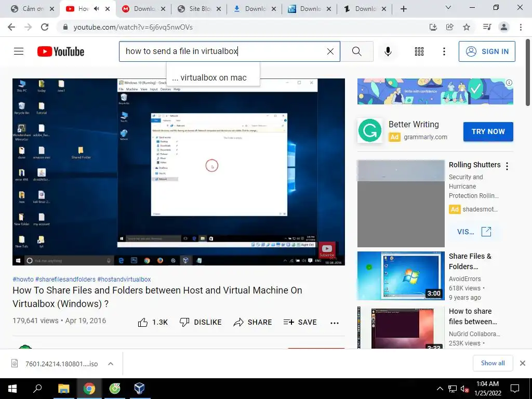Open media controls in Chrome toolbar

[487, 27]
